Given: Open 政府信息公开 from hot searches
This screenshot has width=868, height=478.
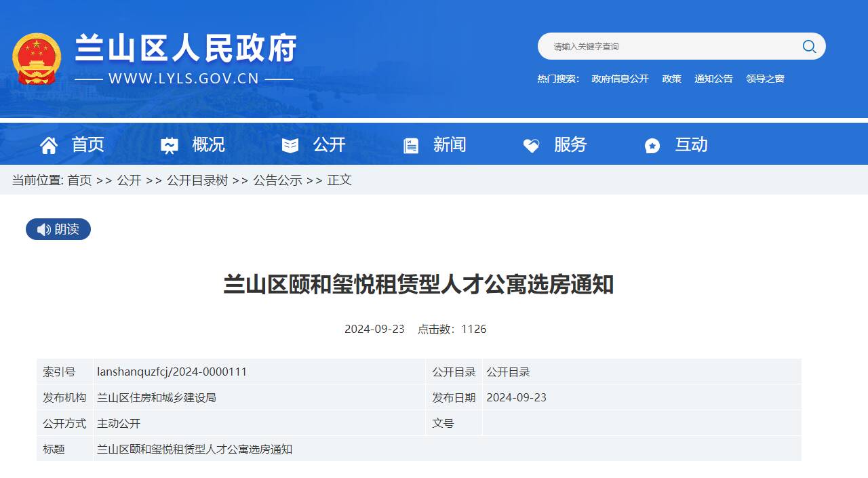Looking at the screenshot, I should pyautogui.click(x=620, y=79).
